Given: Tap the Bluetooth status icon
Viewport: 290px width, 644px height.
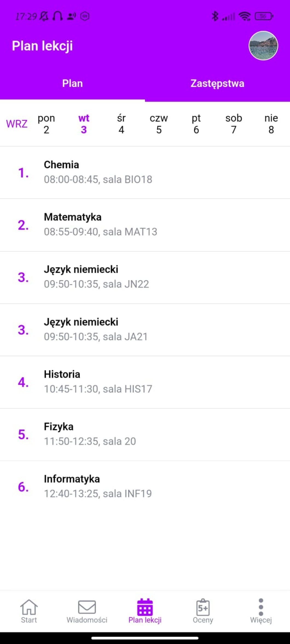Looking at the screenshot, I should pos(215,16).
